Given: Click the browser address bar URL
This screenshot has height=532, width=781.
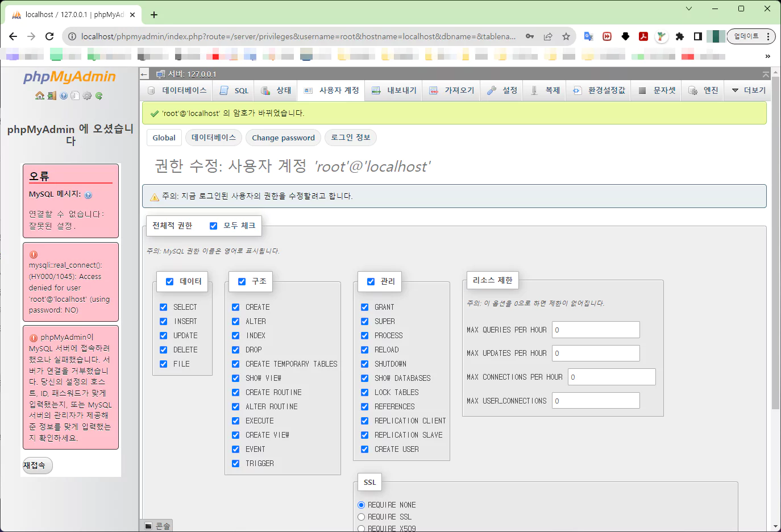Looking at the screenshot, I should (298, 36).
